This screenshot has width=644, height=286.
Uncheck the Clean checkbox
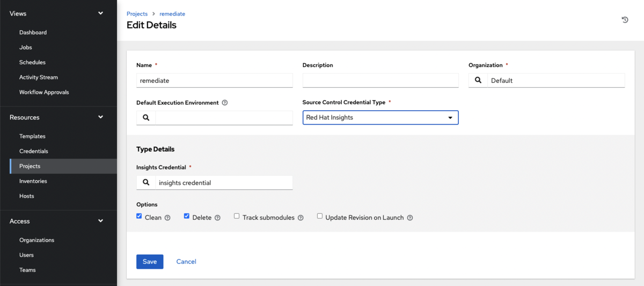(139, 216)
